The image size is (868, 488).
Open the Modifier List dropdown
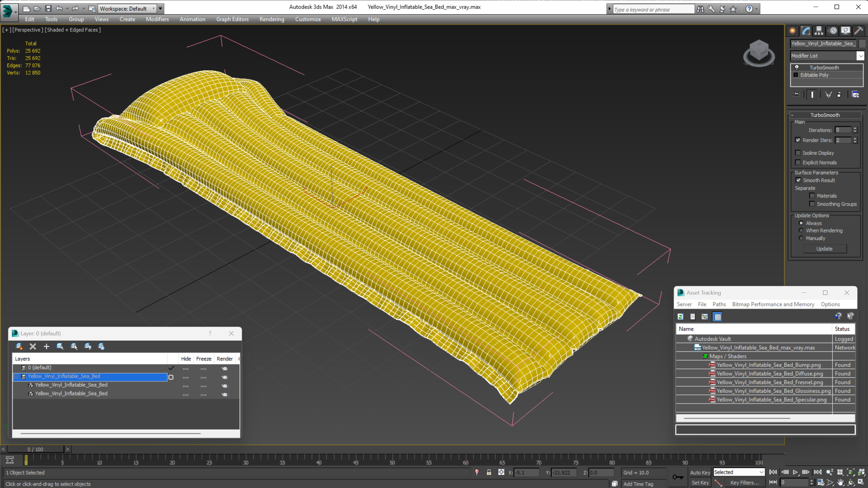click(860, 56)
